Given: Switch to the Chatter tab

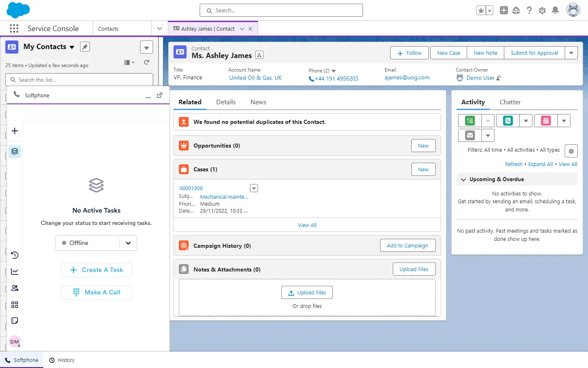Looking at the screenshot, I should pyautogui.click(x=510, y=102).
